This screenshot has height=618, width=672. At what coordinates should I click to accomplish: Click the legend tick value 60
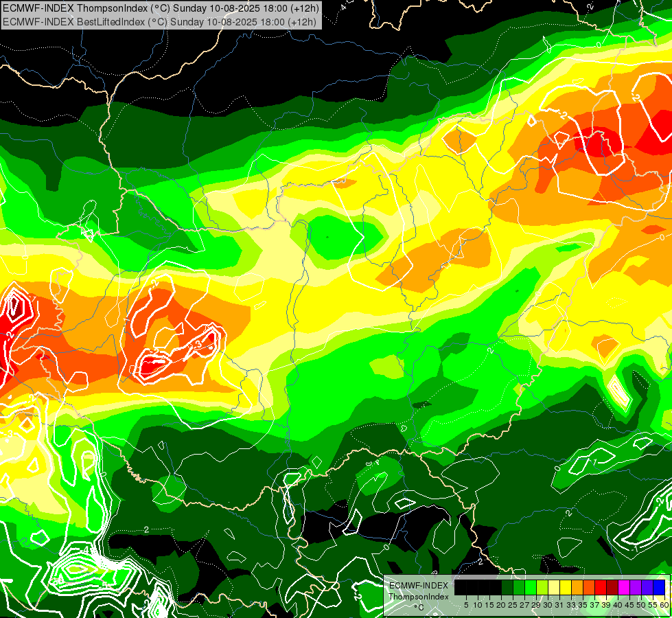(x=664, y=605)
